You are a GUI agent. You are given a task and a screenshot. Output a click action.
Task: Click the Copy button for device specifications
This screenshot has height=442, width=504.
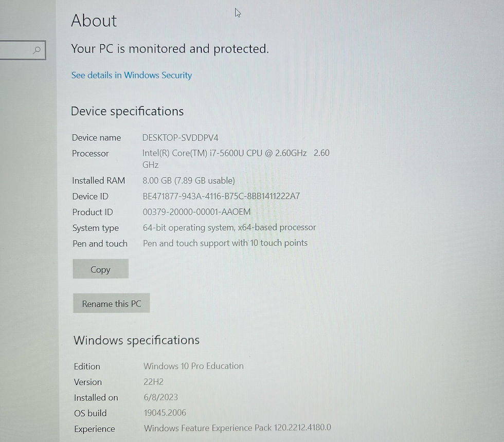(101, 269)
